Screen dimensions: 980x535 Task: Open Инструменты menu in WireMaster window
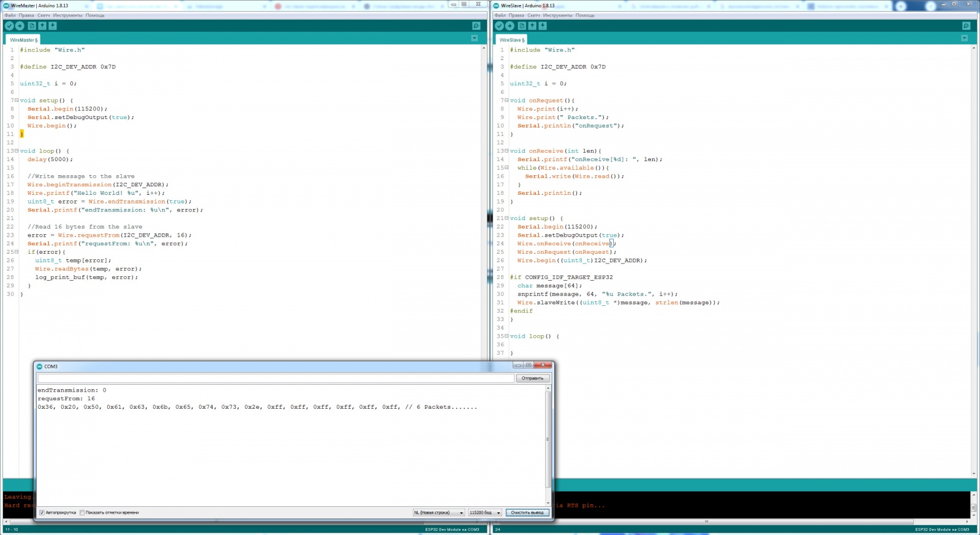pyautogui.click(x=67, y=15)
